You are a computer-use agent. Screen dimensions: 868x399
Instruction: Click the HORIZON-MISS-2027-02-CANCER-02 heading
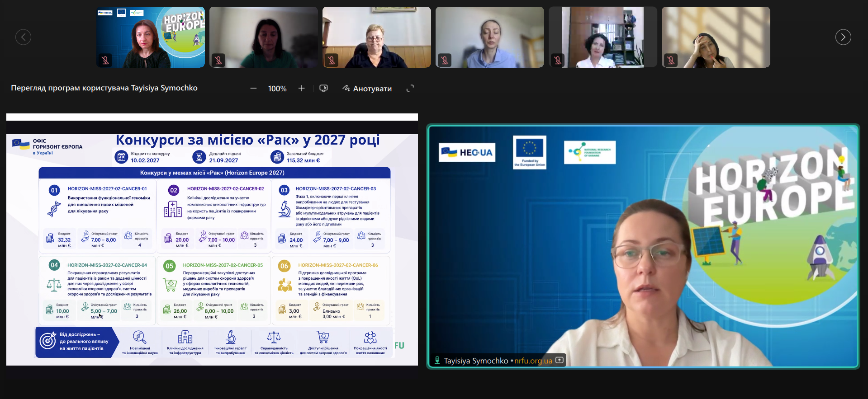click(x=226, y=189)
